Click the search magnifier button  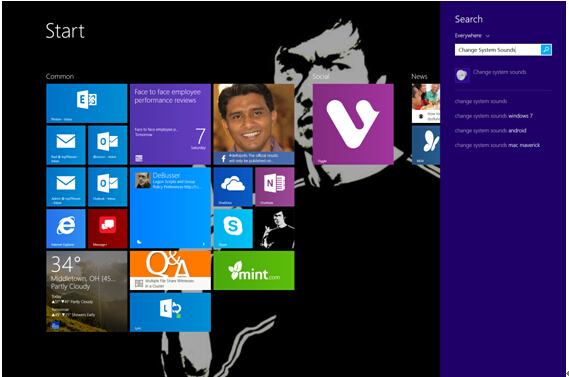[546, 50]
